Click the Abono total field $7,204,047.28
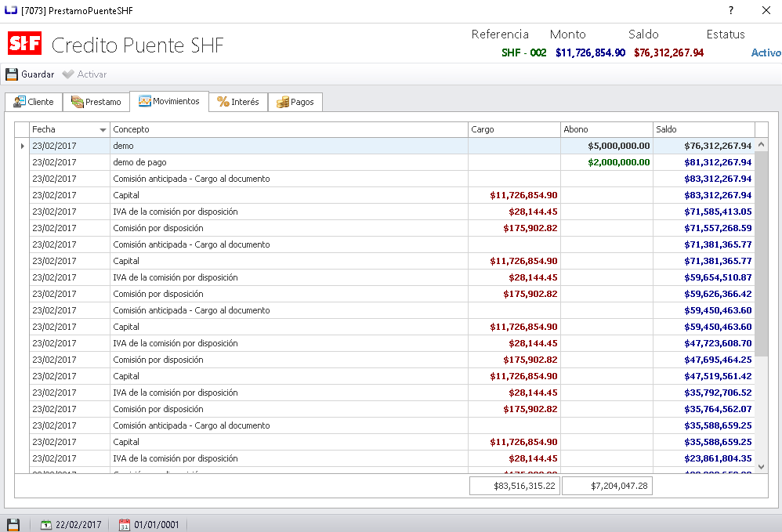 (x=607, y=486)
